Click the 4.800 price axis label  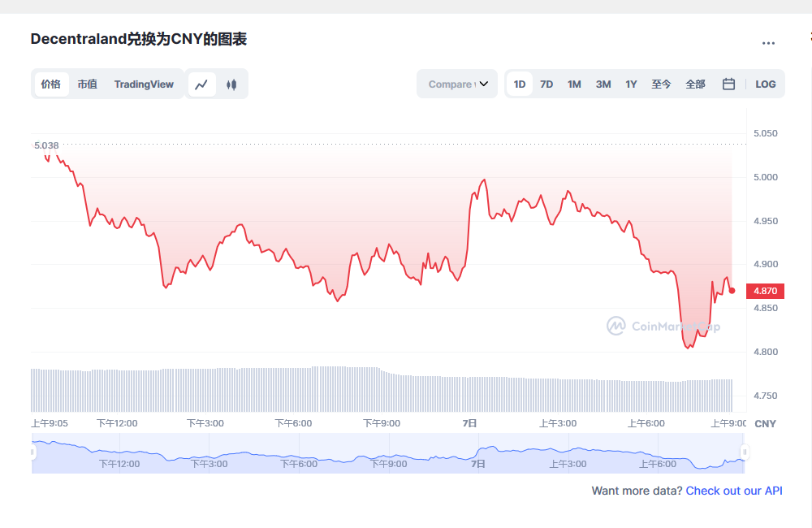coord(766,352)
